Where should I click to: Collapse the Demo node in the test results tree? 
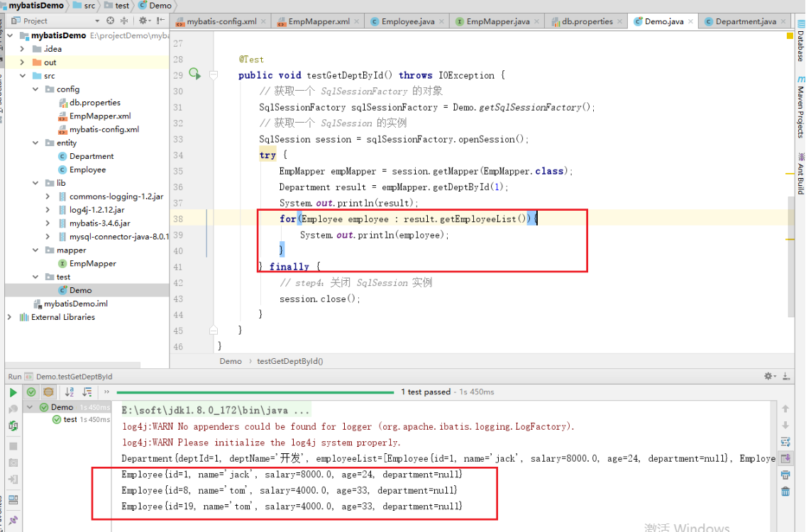tap(31, 407)
